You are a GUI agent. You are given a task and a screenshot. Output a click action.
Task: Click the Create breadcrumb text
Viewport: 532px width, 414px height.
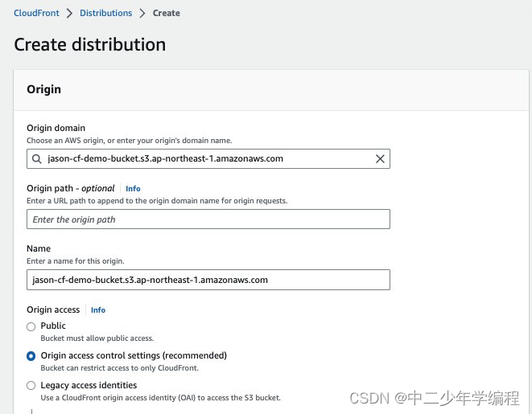[x=167, y=13]
